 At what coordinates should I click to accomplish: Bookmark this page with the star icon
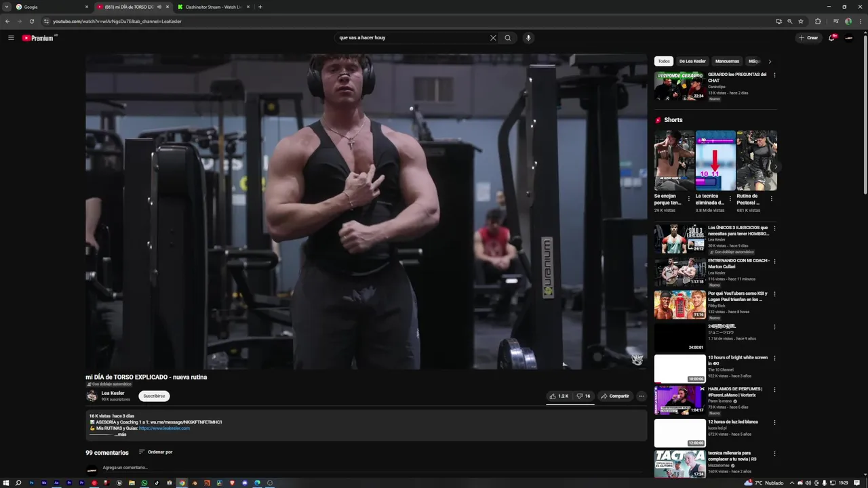tap(801, 21)
